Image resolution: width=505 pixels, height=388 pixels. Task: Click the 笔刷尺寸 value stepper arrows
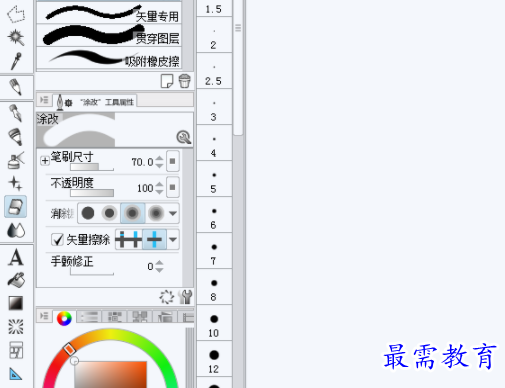[159, 162]
